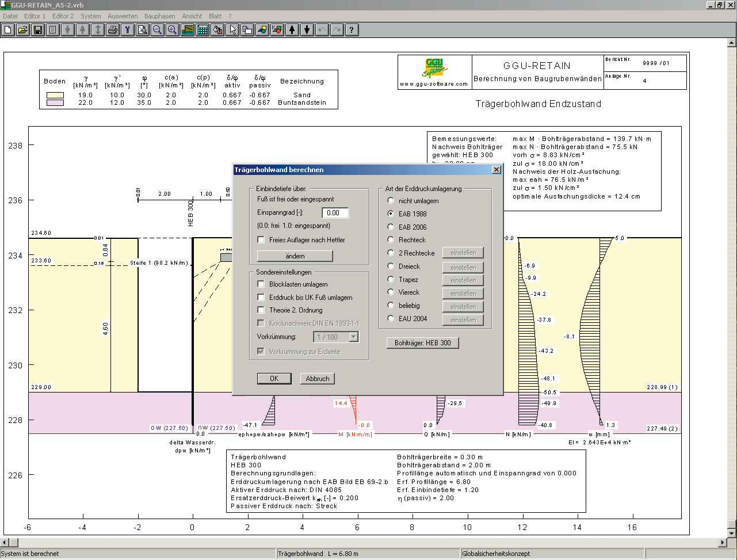737x560 pixels.
Task: Select the Trapez radio option
Action: tap(391, 279)
